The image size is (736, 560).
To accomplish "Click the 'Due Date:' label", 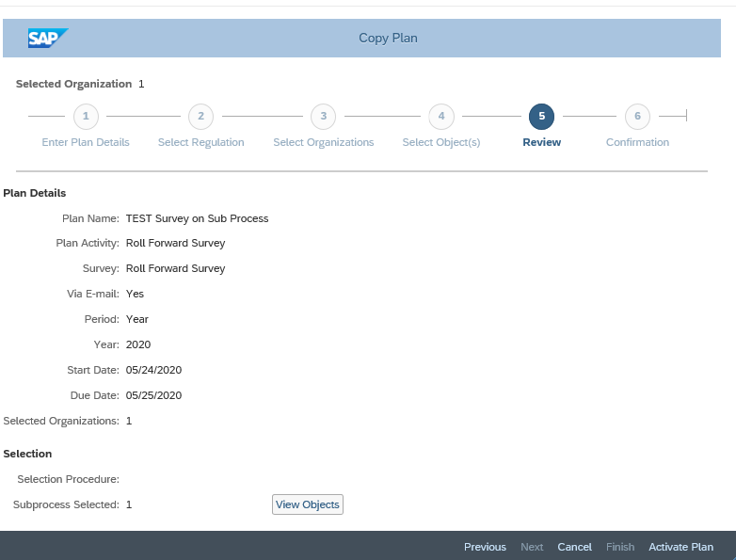I will click(95, 395).
